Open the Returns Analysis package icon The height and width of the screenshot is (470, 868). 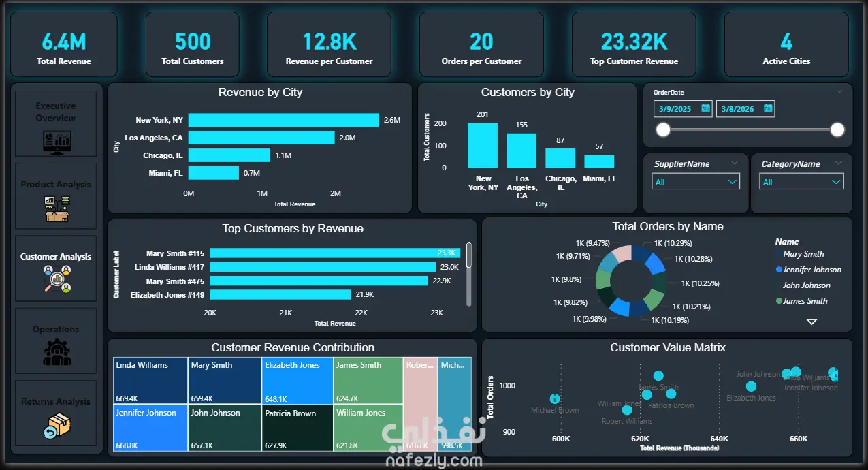click(56, 425)
